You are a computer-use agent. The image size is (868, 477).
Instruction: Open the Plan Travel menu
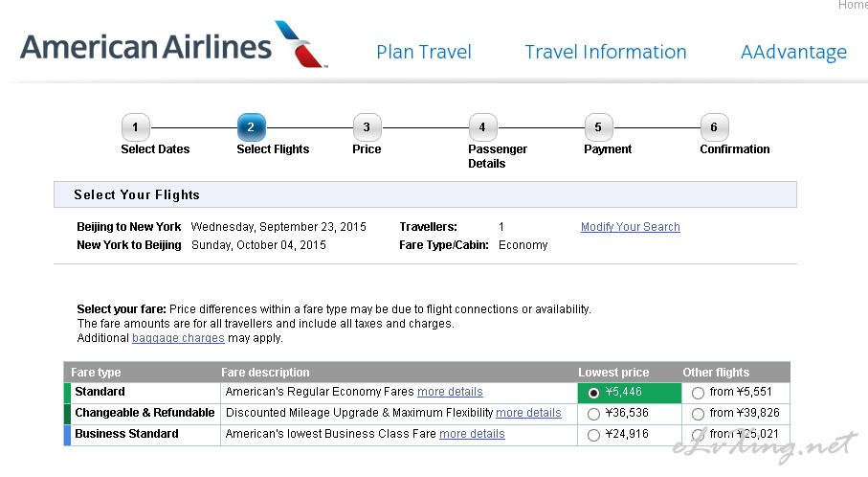coord(424,52)
